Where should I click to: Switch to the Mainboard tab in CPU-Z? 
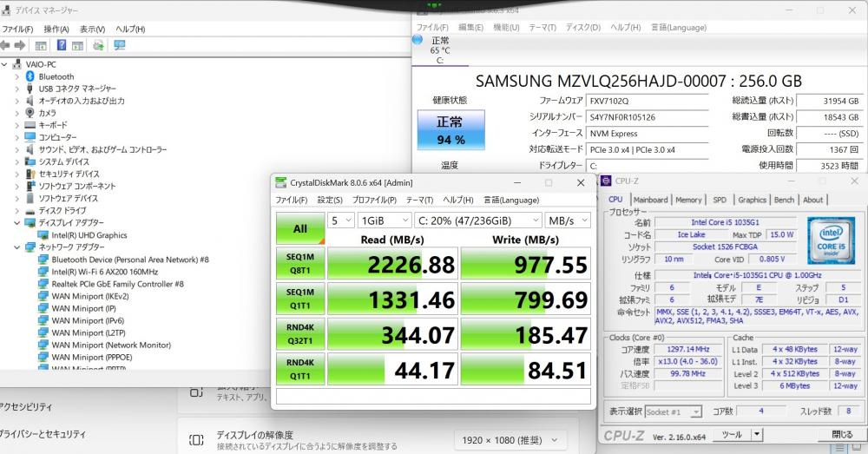click(x=650, y=200)
